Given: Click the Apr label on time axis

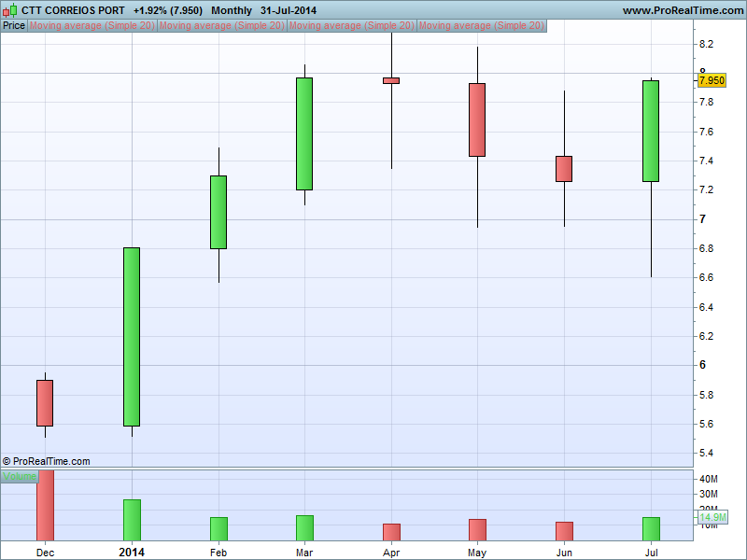Looking at the screenshot, I should [391, 553].
